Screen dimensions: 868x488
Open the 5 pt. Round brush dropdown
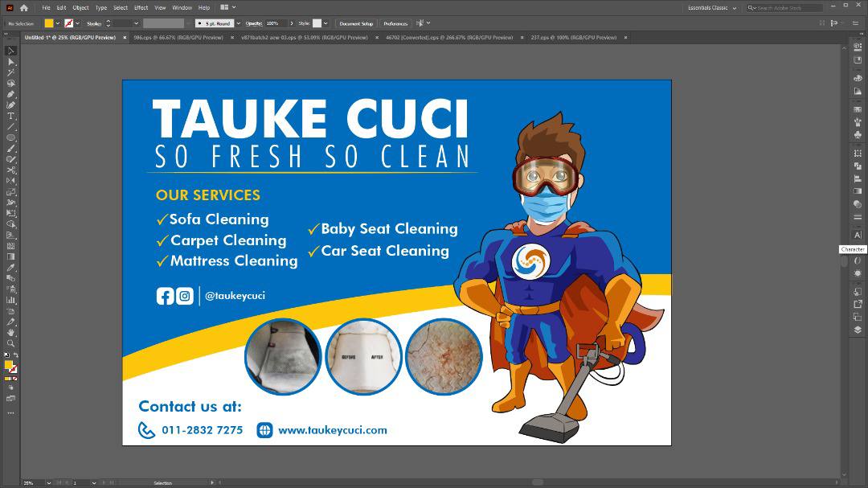tap(238, 23)
